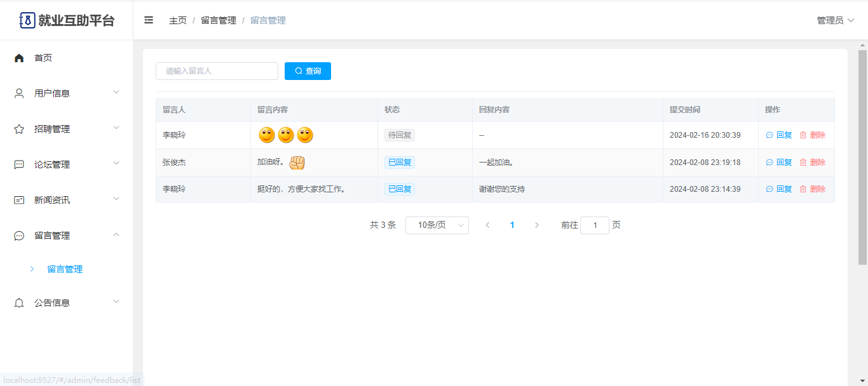The image size is (868, 386).
Task: Click the 新闻资讯 sidebar icon
Action: click(19, 200)
